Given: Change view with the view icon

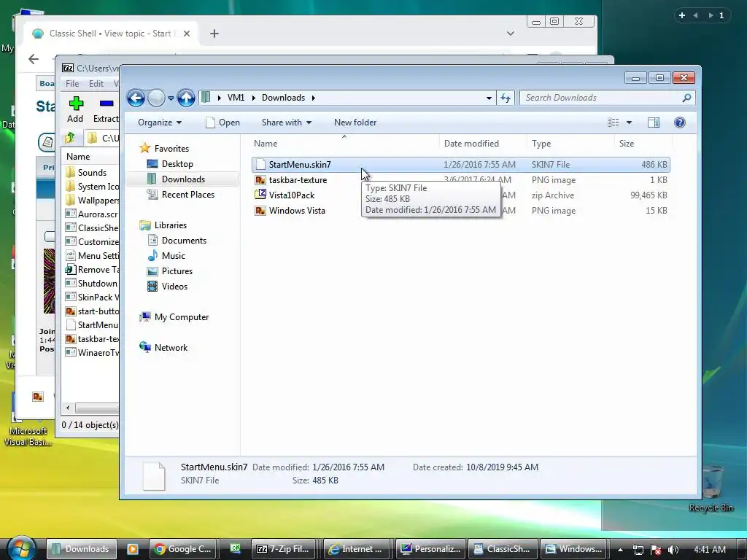Looking at the screenshot, I should coord(613,122).
